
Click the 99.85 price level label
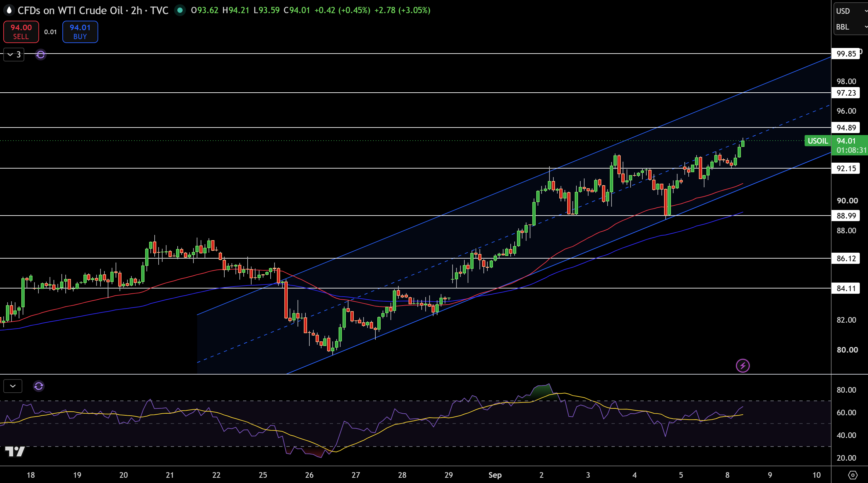pyautogui.click(x=846, y=54)
